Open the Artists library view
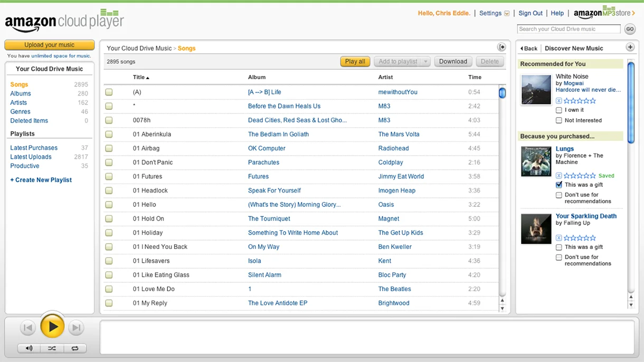 (x=18, y=102)
